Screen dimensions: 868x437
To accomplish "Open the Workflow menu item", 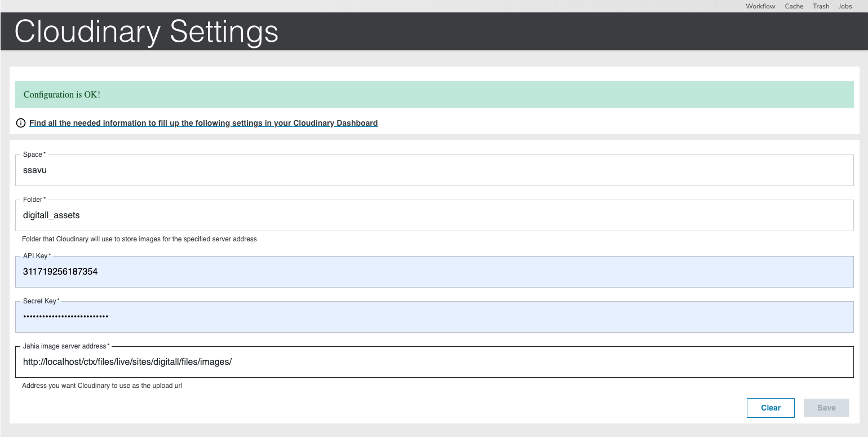I will point(760,6).
